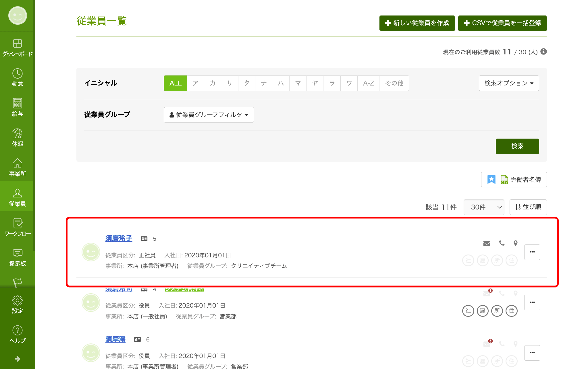Filter by initial ア
Image resolution: width=588 pixels, height=369 pixels.
196,83
